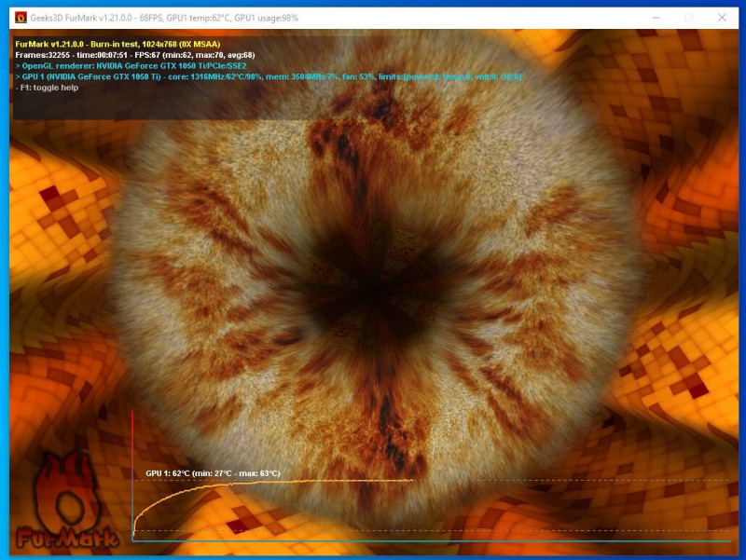
Task: Click the orange GPU temperature graph curve
Action: pyautogui.click(x=273, y=483)
